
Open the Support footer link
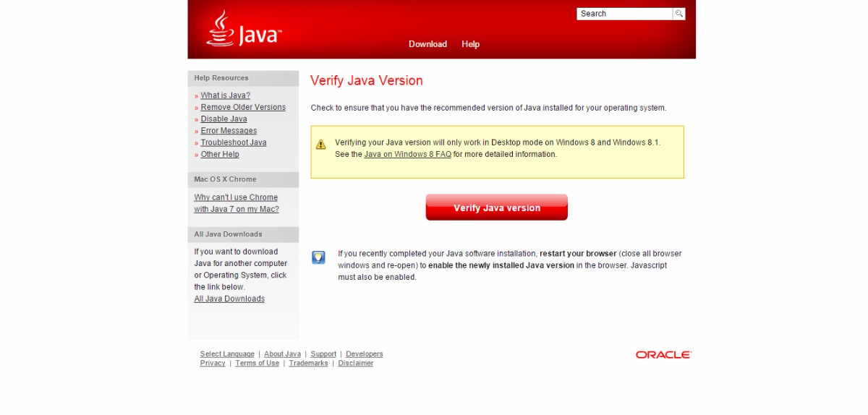[x=323, y=354]
